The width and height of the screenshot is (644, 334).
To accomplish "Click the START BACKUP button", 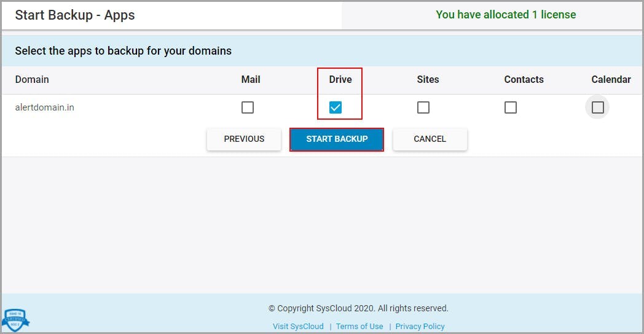I will point(337,139).
